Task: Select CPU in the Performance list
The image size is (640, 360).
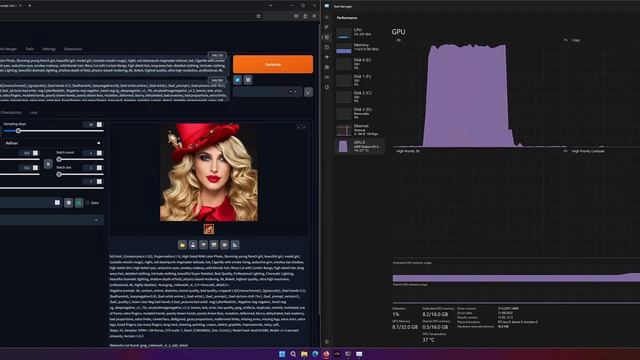Action: [360, 32]
